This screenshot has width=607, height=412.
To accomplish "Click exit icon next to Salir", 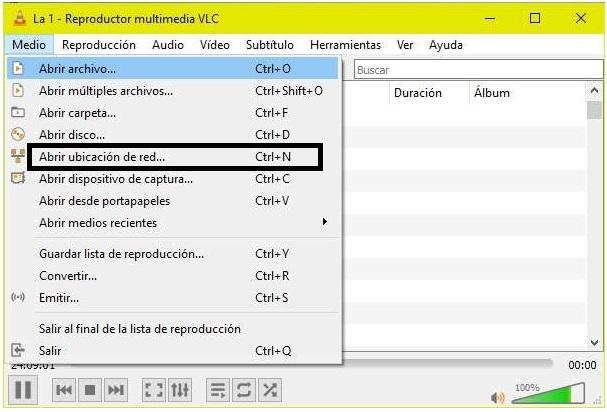I will click(x=18, y=350).
